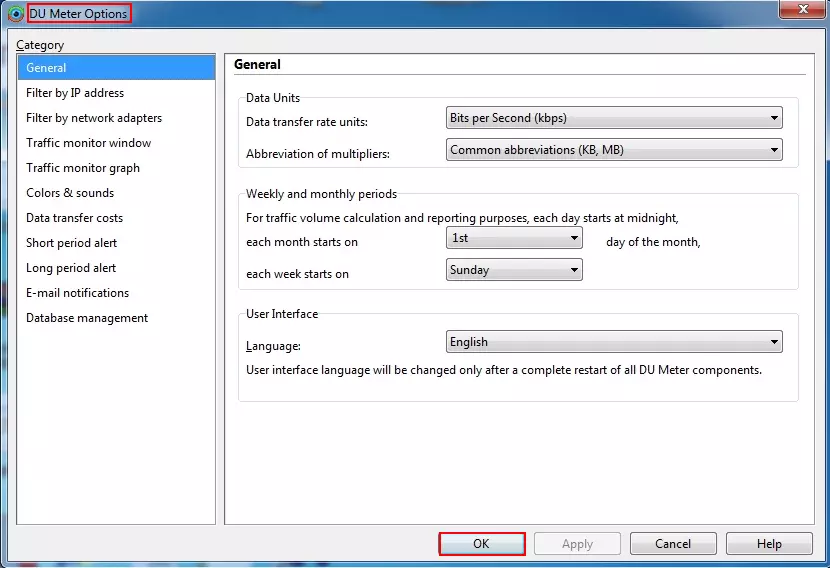
Task: Expand Abbreviation of multipliers dropdown
Action: click(x=614, y=150)
